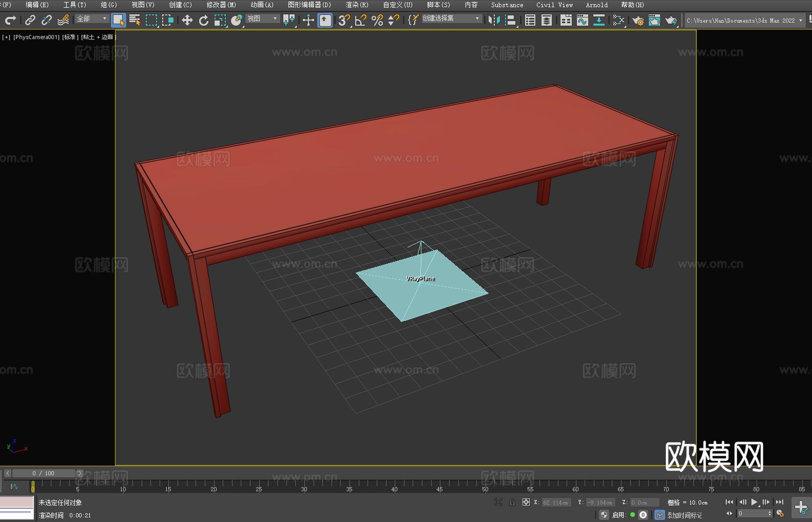Click the VRayPlane object in viewport
The image size is (812, 522).
[x=421, y=285]
